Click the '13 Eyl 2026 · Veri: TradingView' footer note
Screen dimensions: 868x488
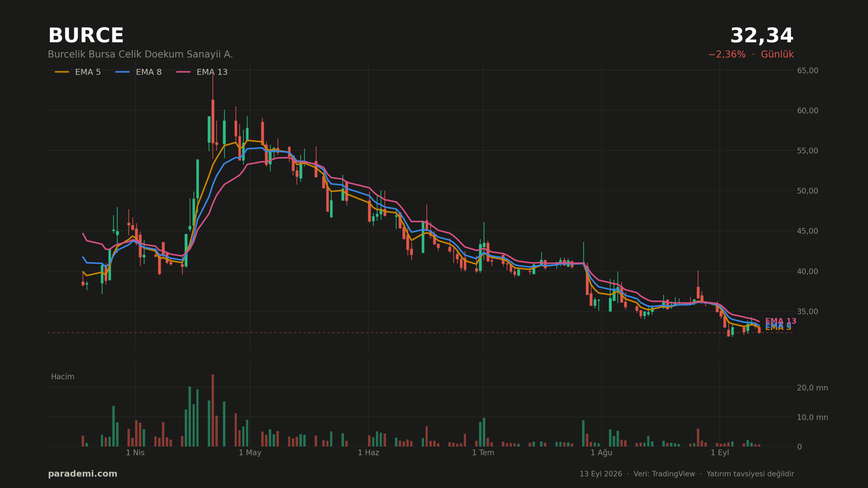637,474
